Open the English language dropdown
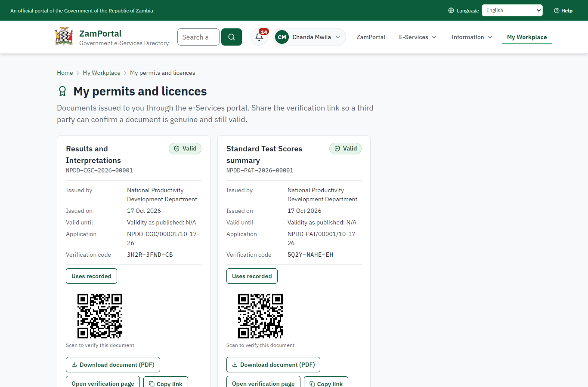The width and height of the screenshot is (588, 387). point(512,10)
